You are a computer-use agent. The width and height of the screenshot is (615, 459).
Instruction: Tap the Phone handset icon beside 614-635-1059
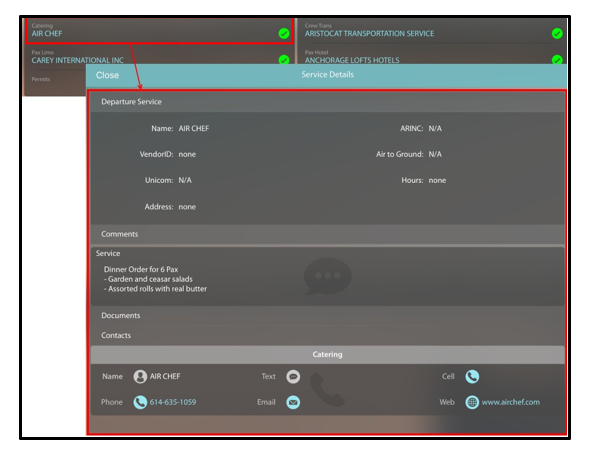click(140, 402)
